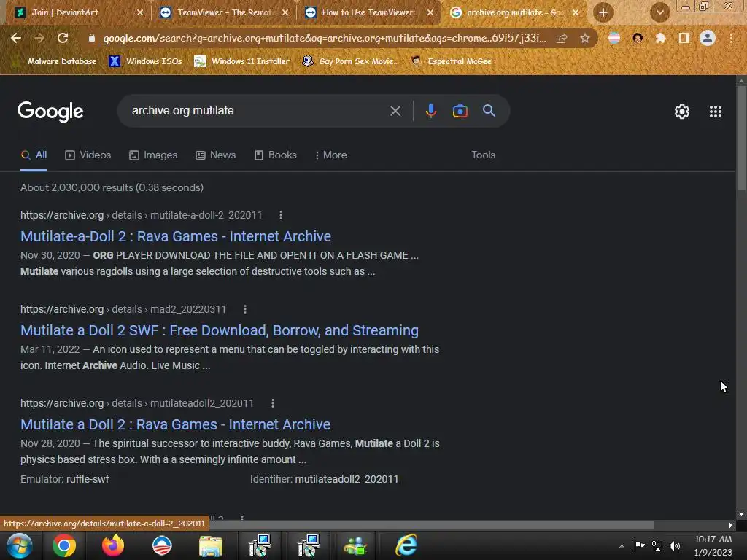Screen dimensions: 747x560
Task: Open the Windows ISOs bookmark
Action: tap(146, 61)
